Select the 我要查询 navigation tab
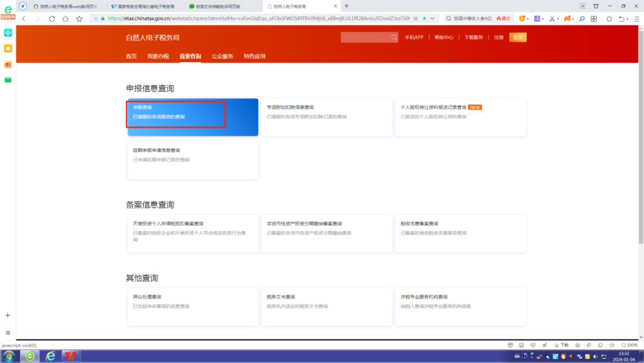 pyautogui.click(x=190, y=56)
